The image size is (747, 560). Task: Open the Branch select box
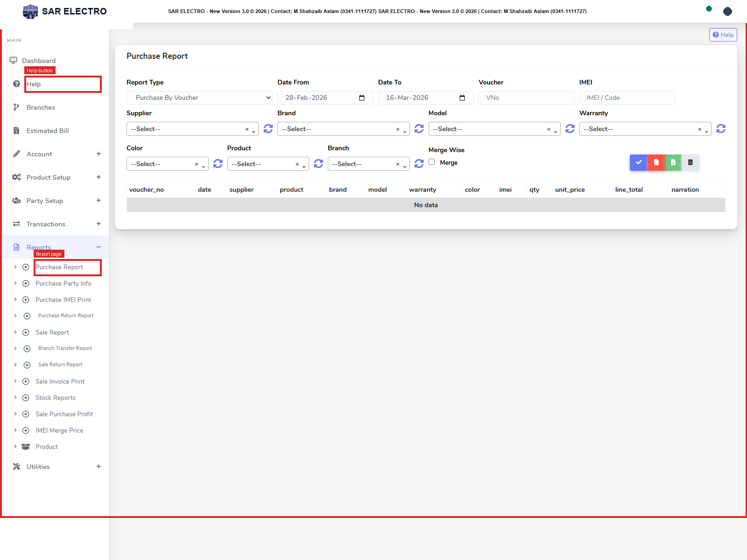369,164
